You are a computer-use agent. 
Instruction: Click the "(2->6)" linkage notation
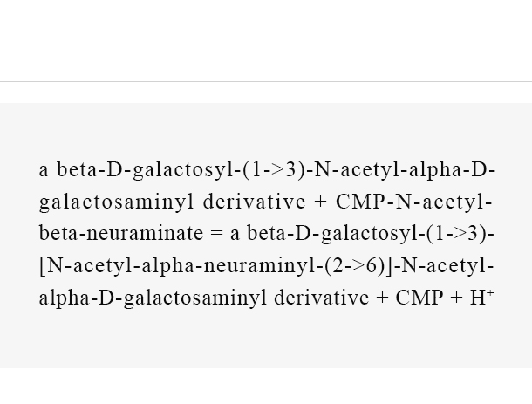coord(355,266)
